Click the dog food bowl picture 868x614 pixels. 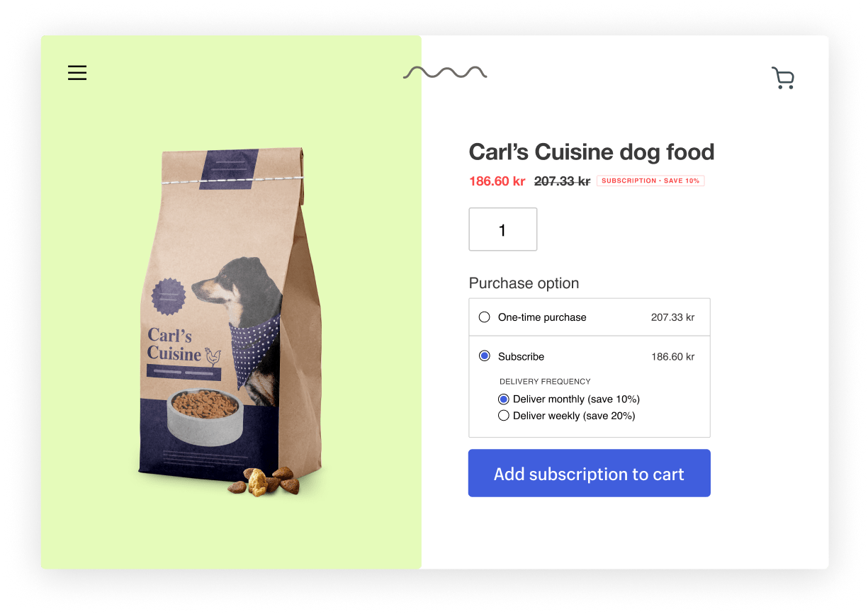pyautogui.click(x=205, y=416)
